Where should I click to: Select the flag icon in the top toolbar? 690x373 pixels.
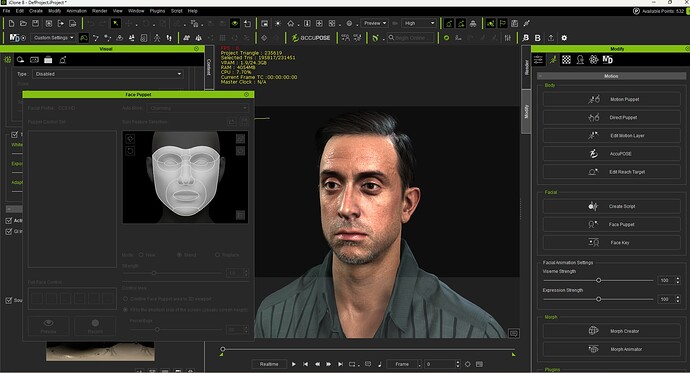[x=503, y=23]
